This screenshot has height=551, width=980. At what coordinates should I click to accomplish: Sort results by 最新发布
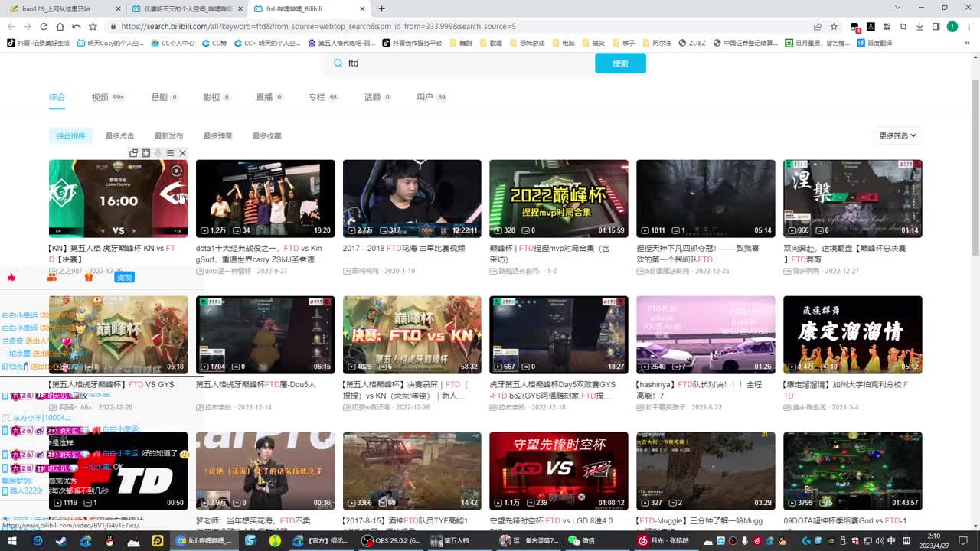click(x=168, y=135)
